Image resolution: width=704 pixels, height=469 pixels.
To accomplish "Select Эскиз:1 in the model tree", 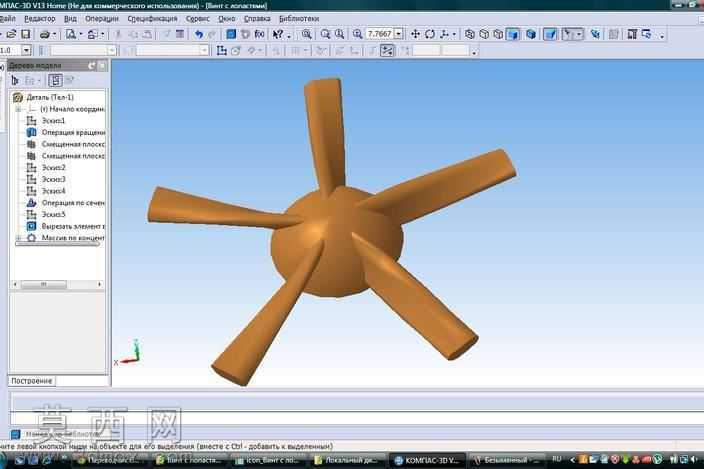I will pos(53,121).
